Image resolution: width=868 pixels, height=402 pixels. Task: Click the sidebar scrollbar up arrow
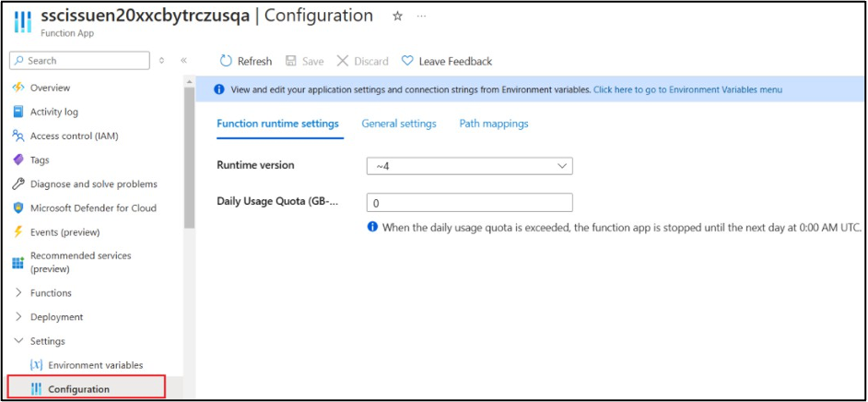(189, 81)
